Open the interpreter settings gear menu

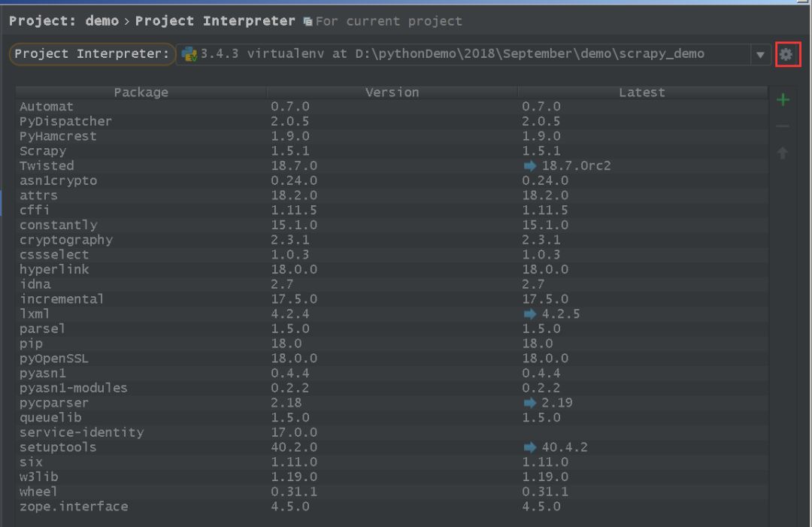[x=786, y=54]
